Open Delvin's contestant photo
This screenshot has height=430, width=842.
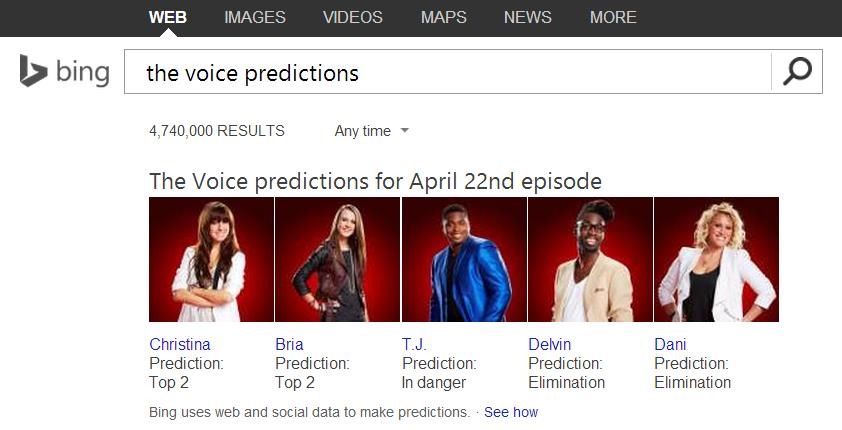pos(590,259)
